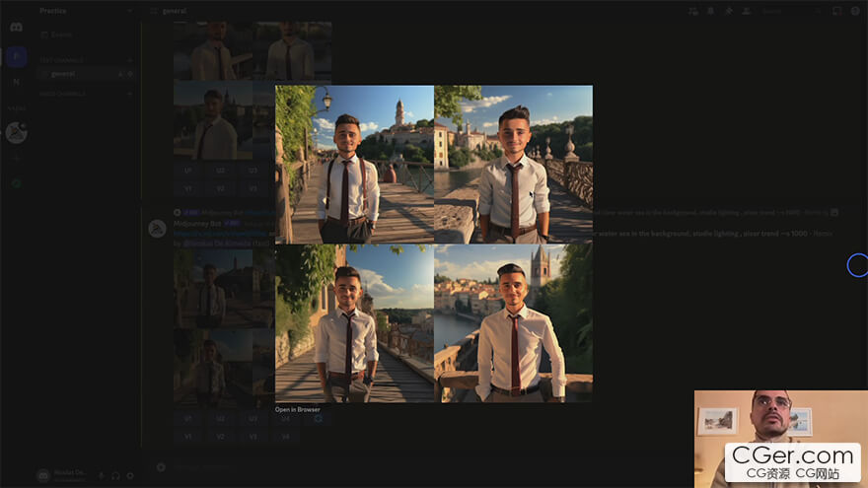Open the Practice server dropdown menu
Image resolution: width=868 pixels, height=488 pixels.
click(86, 11)
